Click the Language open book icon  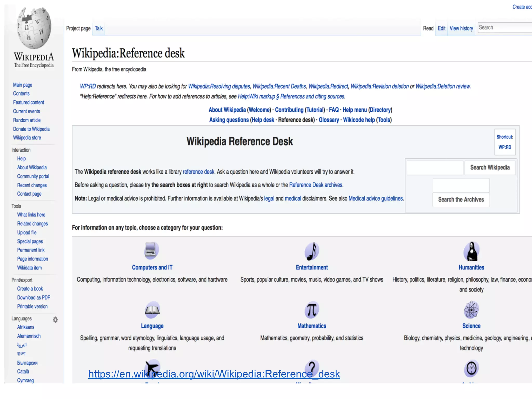pos(152,310)
